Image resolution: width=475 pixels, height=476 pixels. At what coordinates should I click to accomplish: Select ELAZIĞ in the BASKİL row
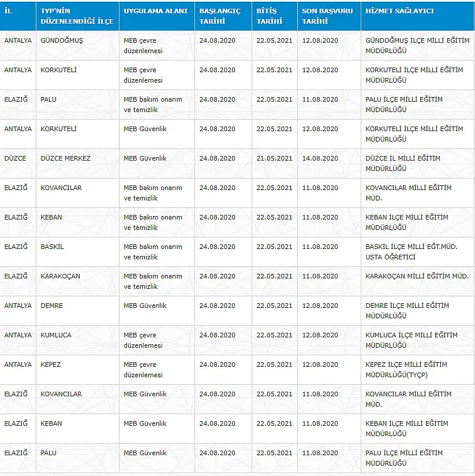point(18,252)
